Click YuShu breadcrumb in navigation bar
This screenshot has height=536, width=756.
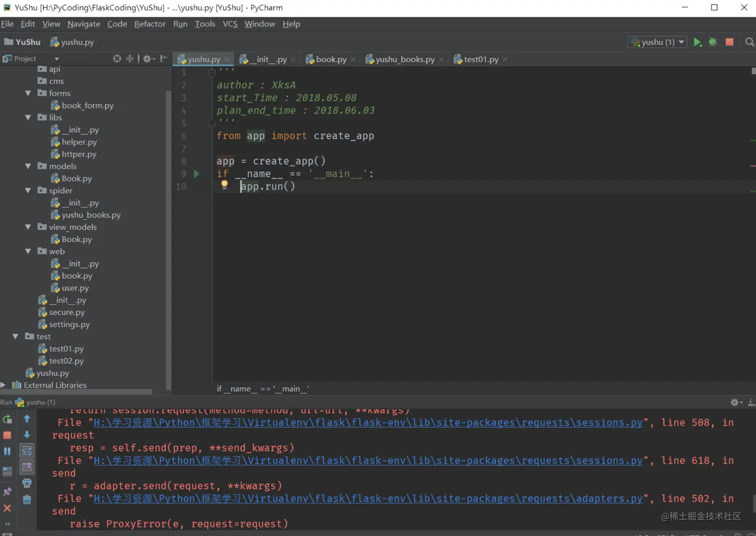(x=22, y=42)
